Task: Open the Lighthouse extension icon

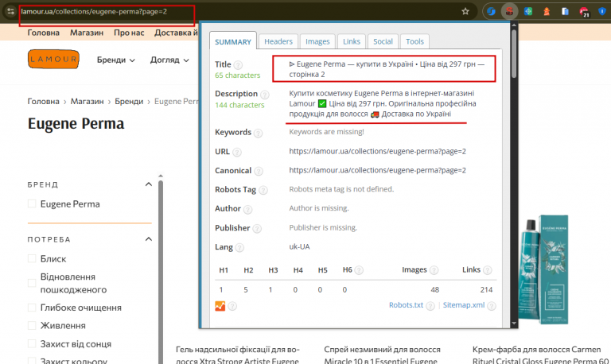Action: (547, 11)
